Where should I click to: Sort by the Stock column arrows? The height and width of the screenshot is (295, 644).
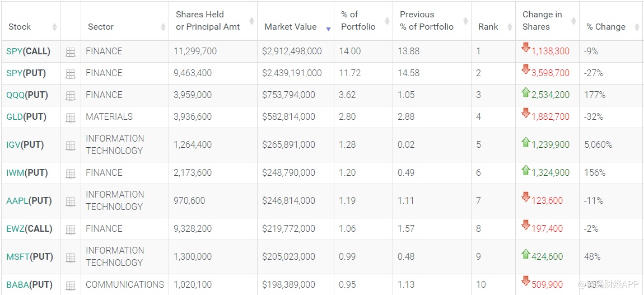(54, 27)
